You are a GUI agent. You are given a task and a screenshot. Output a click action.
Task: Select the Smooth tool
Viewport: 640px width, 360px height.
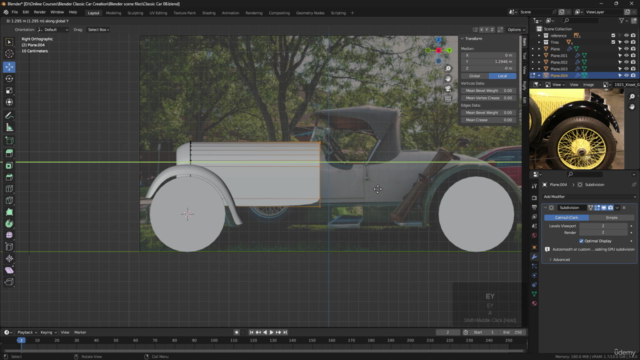coord(9,236)
